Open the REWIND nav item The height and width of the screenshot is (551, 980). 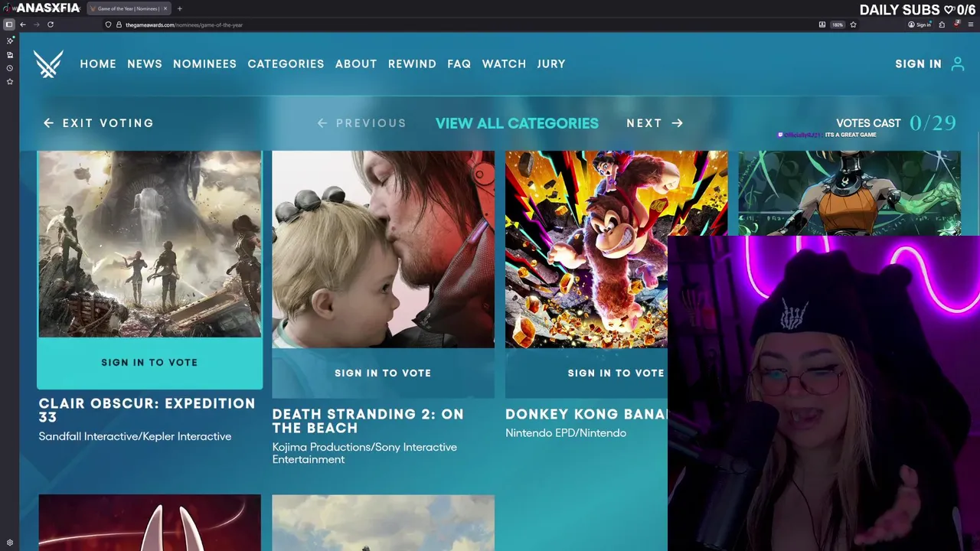pyautogui.click(x=412, y=64)
